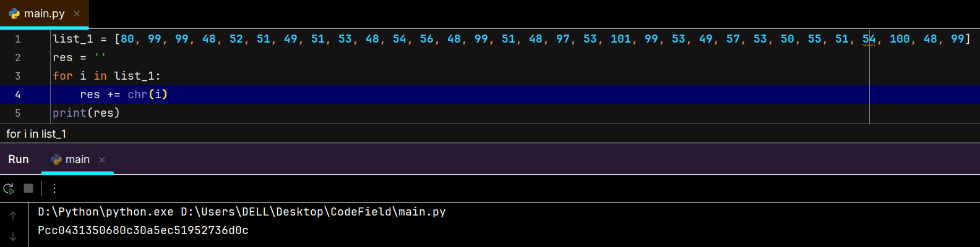
Task: Click the console output line starting with Pcc0431
Action: (143, 230)
